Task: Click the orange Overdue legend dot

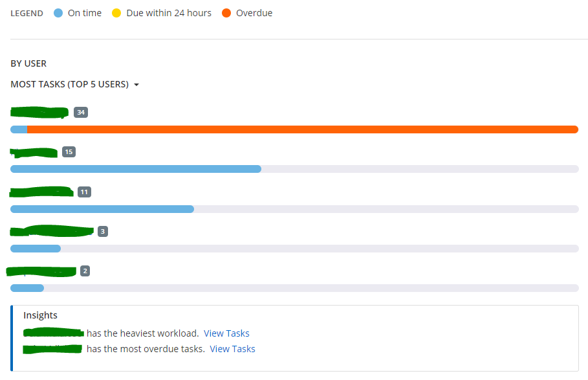Action: pyautogui.click(x=226, y=13)
